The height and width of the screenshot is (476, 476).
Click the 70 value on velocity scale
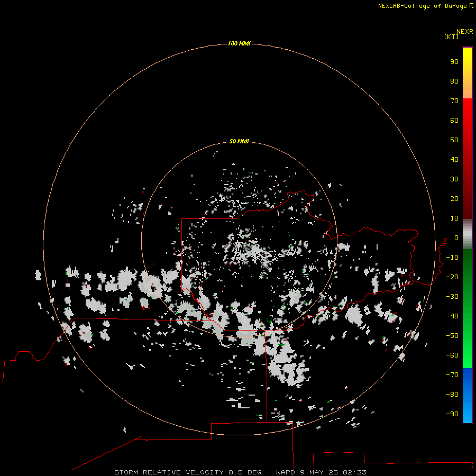point(454,101)
